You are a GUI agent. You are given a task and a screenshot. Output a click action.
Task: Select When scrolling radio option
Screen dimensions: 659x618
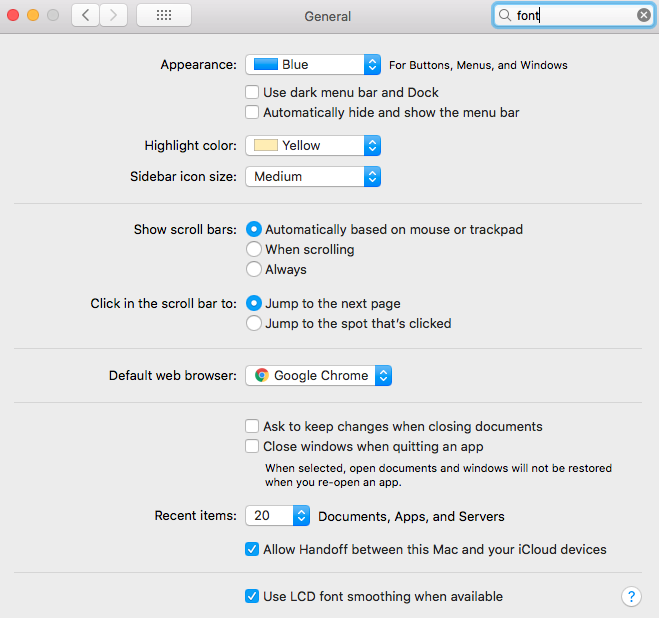(x=254, y=249)
